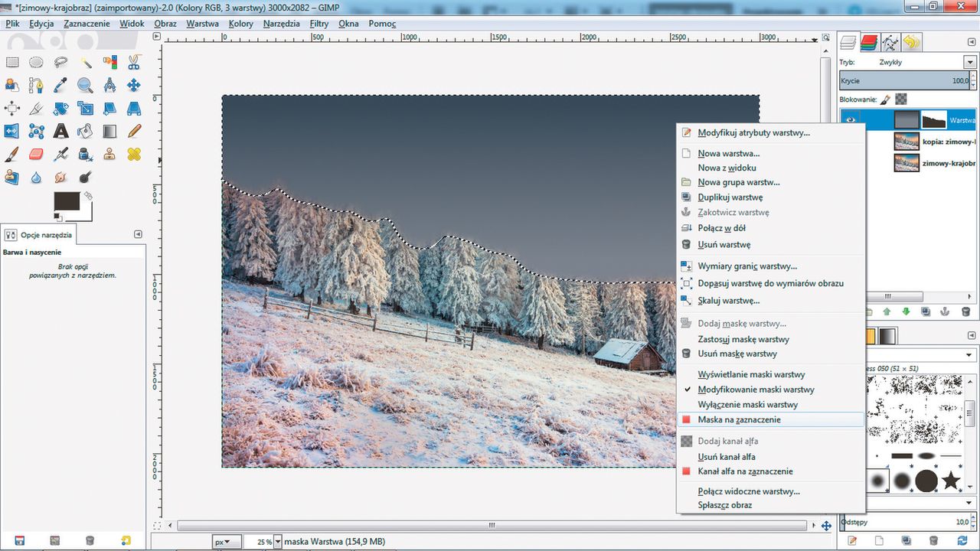Select the Rectangle Select tool
Viewport: 980px width, 551px height.
pos(11,63)
